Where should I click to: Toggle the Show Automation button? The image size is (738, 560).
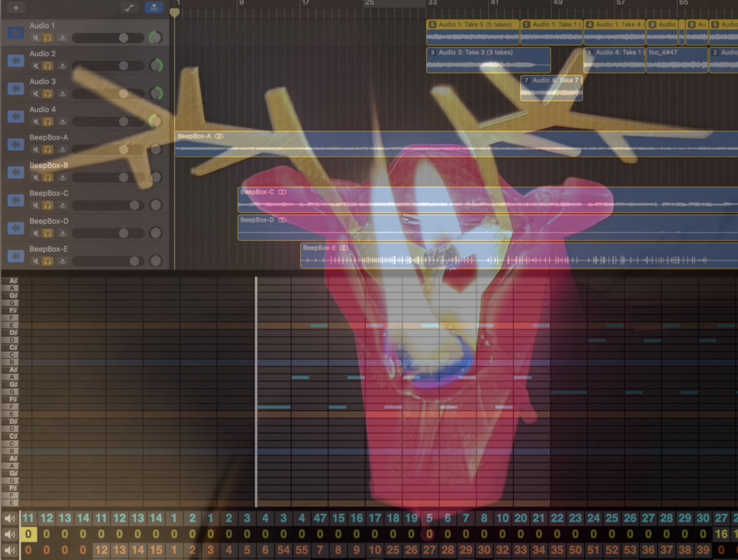click(x=129, y=8)
